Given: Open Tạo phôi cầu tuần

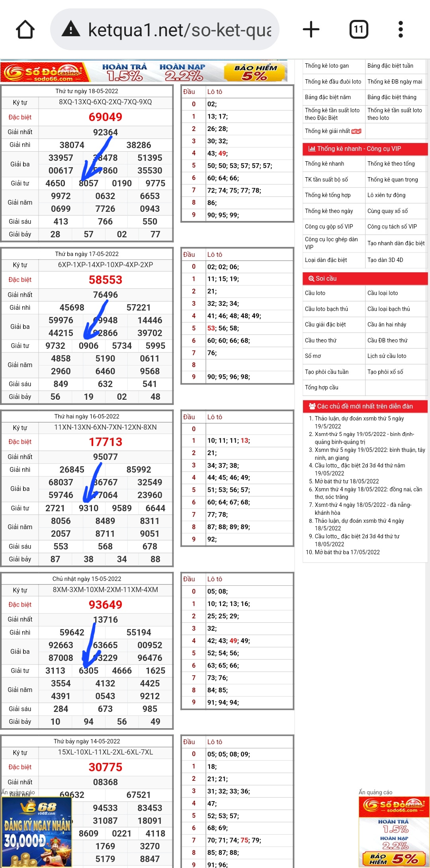Looking at the screenshot, I should pos(326,372).
